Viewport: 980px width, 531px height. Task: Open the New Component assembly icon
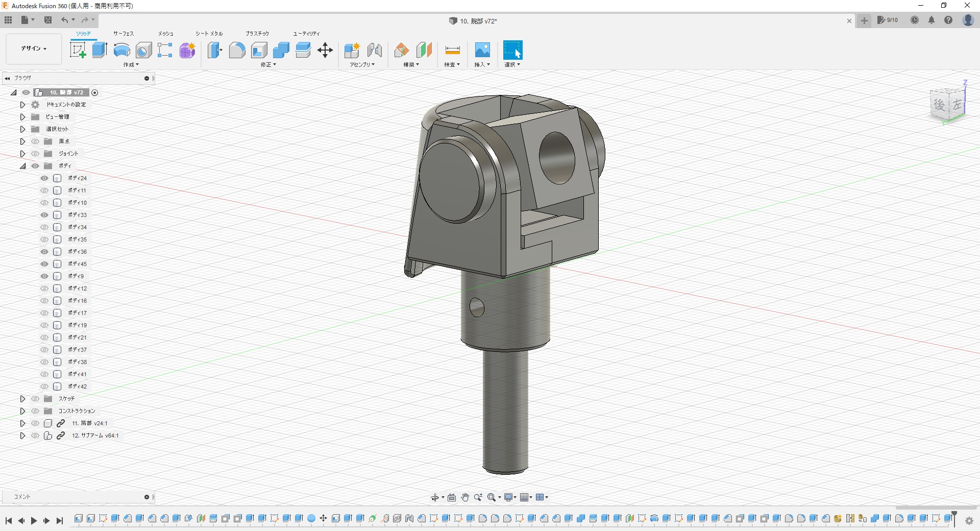(352, 50)
